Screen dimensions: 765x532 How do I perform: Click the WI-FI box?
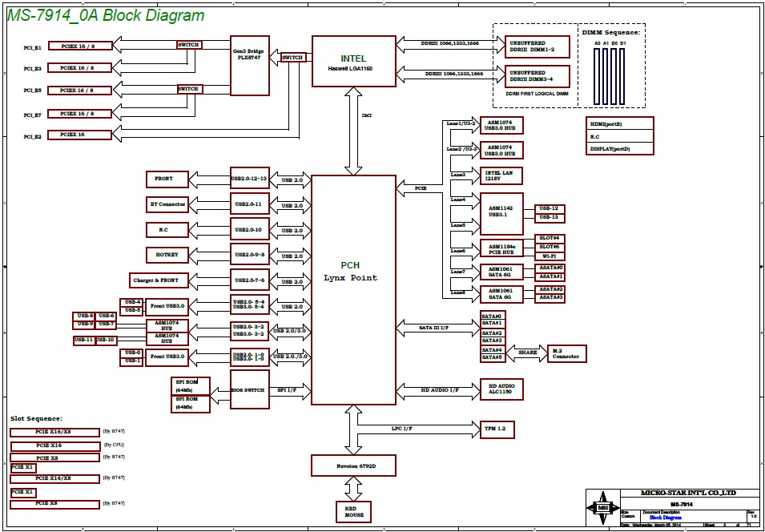pyautogui.click(x=550, y=256)
